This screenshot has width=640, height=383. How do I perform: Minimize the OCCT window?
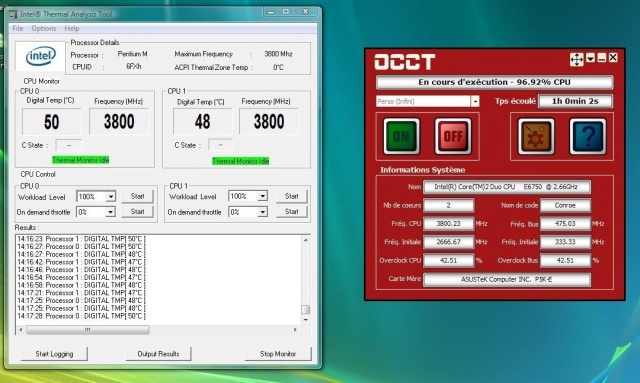pyautogui.click(x=601, y=58)
